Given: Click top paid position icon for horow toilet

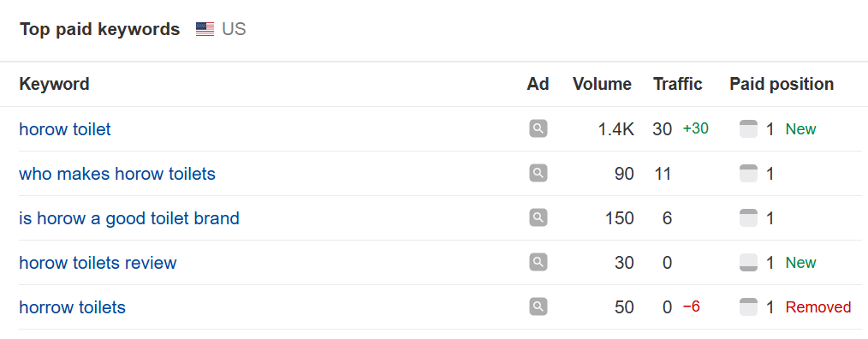Looking at the screenshot, I should (x=748, y=129).
